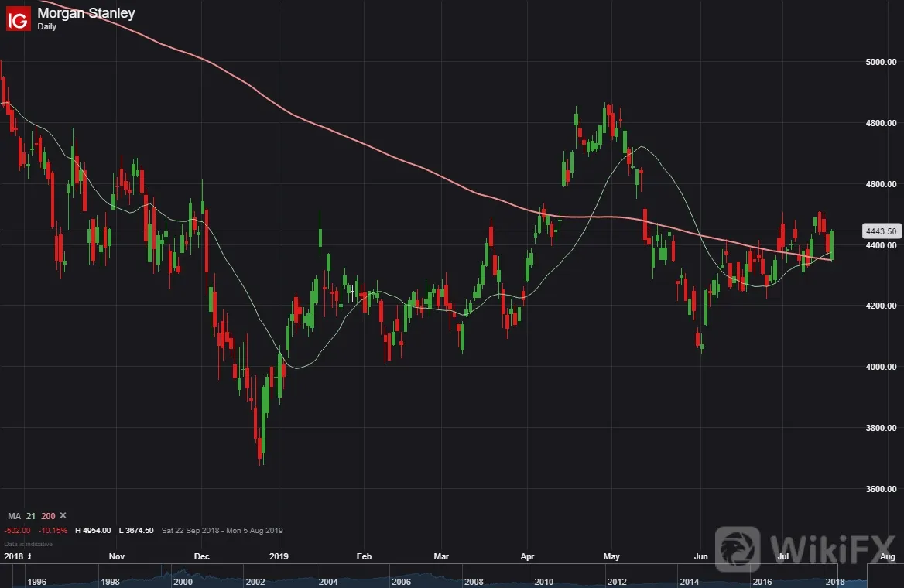Click the current price tag 4443.50

click(x=881, y=231)
